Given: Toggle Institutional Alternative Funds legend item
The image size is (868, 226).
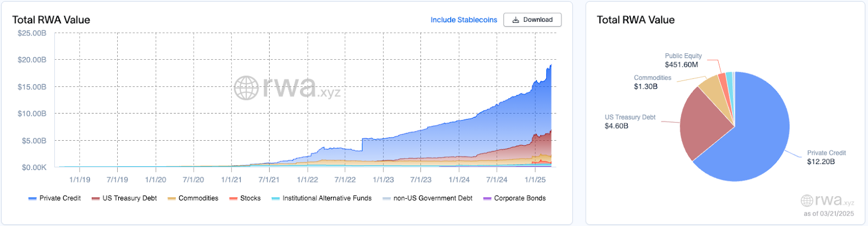Looking at the screenshot, I should pyautogui.click(x=322, y=198).
